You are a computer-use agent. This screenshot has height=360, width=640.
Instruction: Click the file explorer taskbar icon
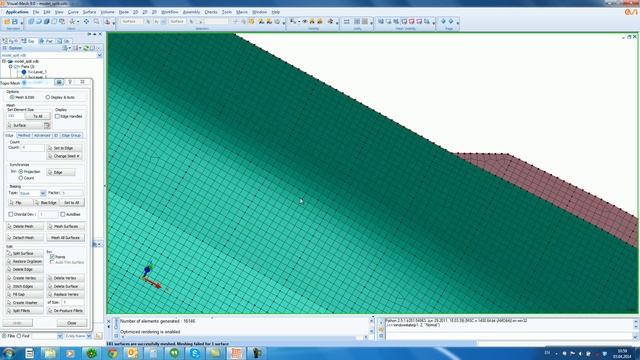point(50,353)
